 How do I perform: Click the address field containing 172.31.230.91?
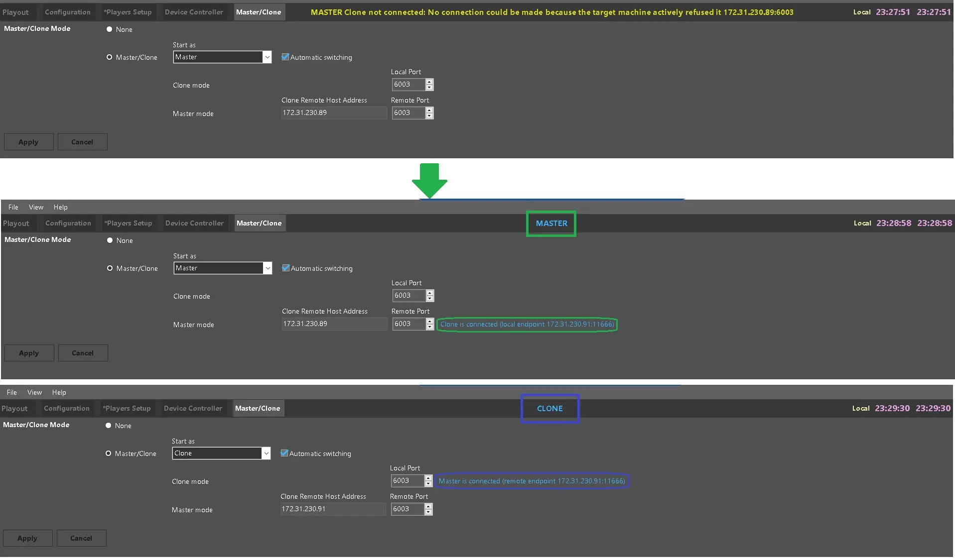pyautogui.click(x=332, y=509)
